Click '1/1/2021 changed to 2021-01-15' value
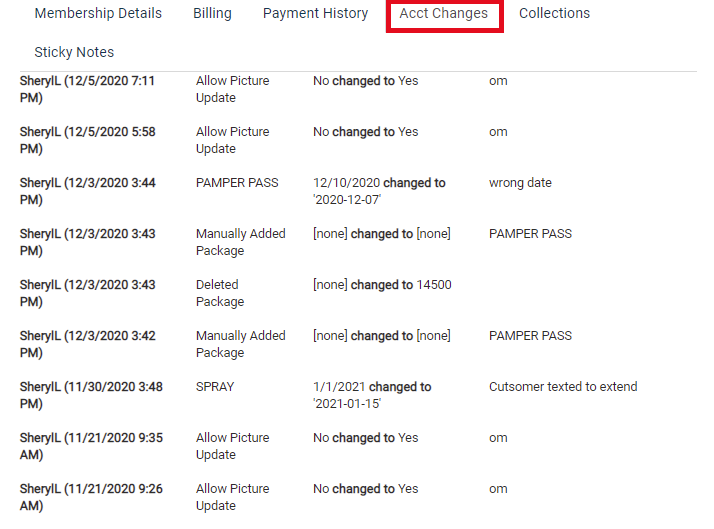Screen dimensions: 714x529 click(x=372, y=395)
